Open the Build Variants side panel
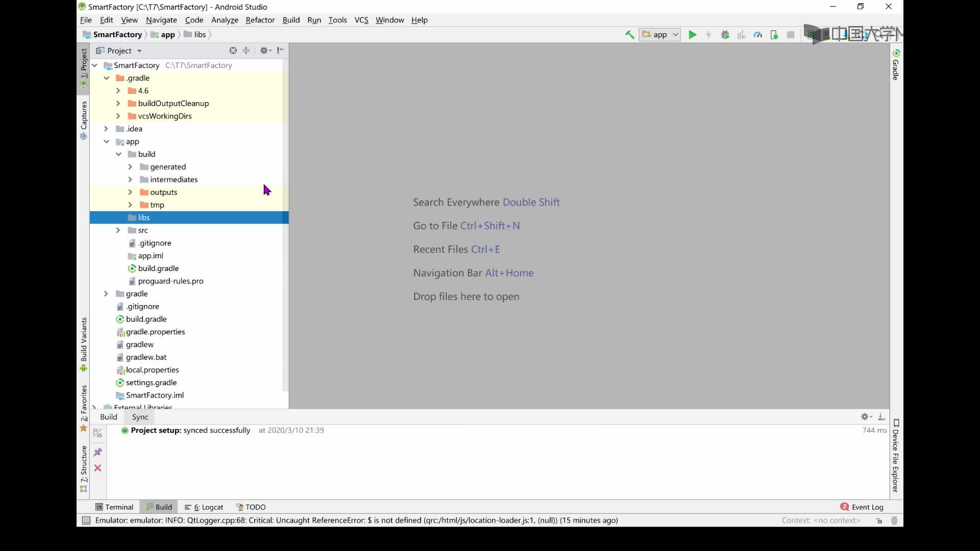This screenshot has width=980, height=551. (84, 345)
